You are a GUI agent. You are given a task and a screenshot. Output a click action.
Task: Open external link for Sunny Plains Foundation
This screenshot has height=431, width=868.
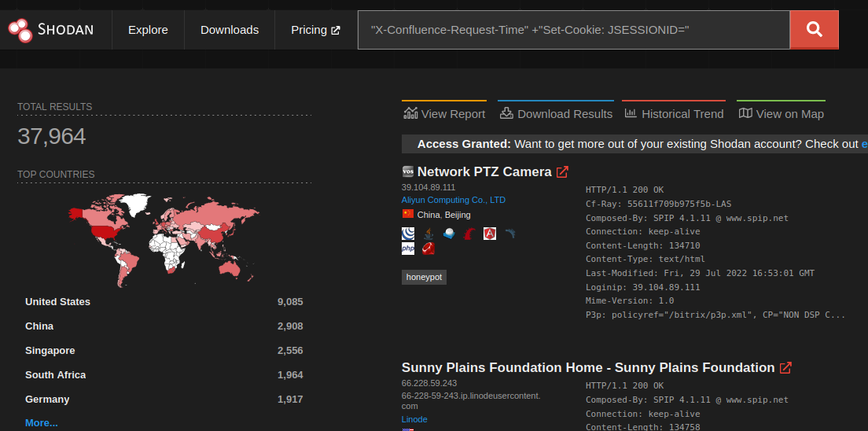coord(785,368)
